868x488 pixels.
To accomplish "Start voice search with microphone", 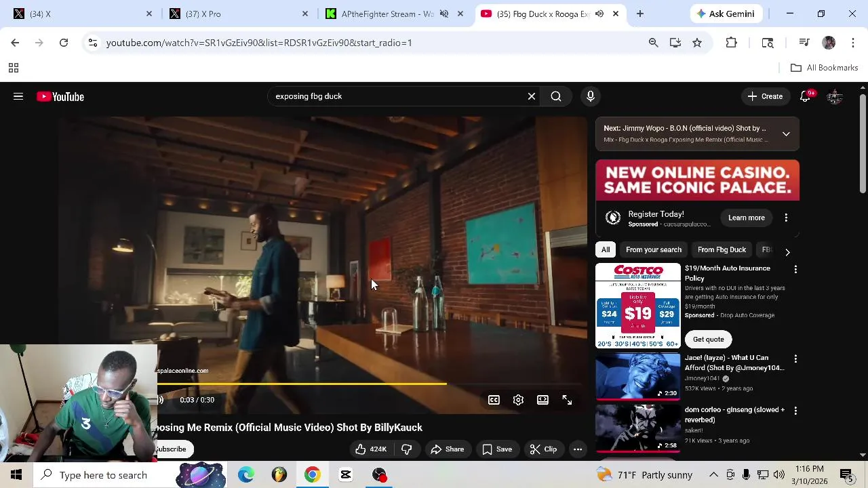I will [591, 96].
